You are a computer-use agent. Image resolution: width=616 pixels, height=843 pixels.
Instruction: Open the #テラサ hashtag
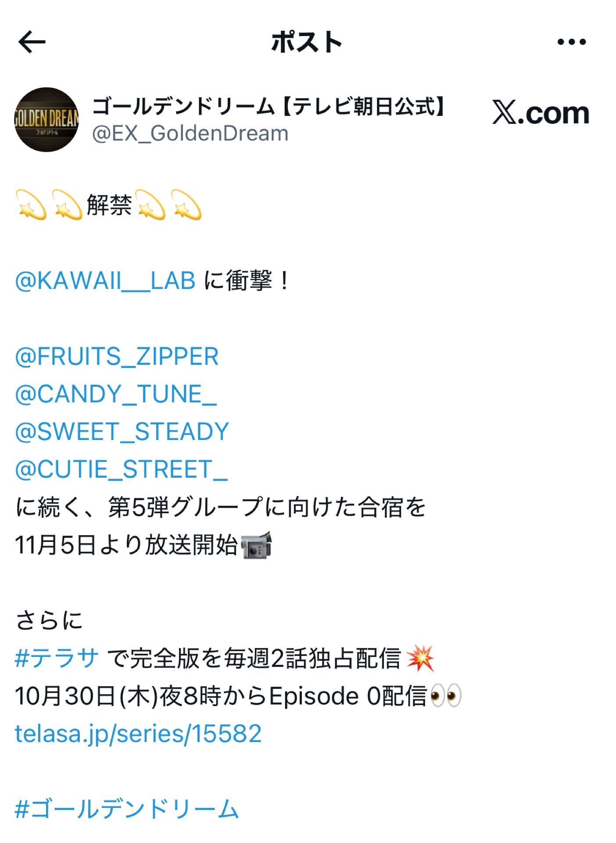click(57, 658)
